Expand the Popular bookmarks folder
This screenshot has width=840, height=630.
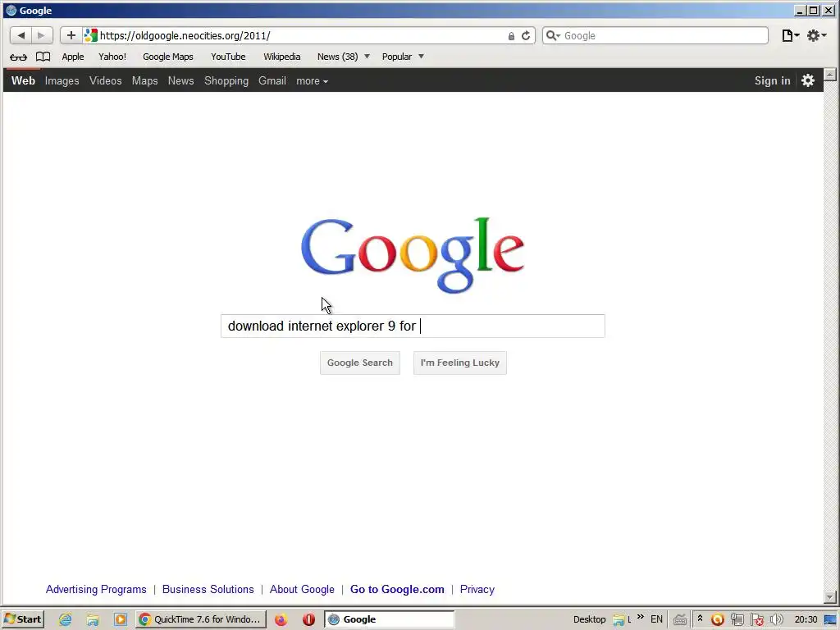403,57
